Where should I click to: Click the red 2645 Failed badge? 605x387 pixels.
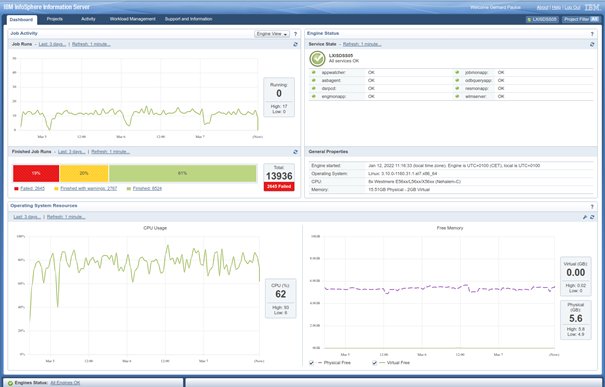(279, 186)
